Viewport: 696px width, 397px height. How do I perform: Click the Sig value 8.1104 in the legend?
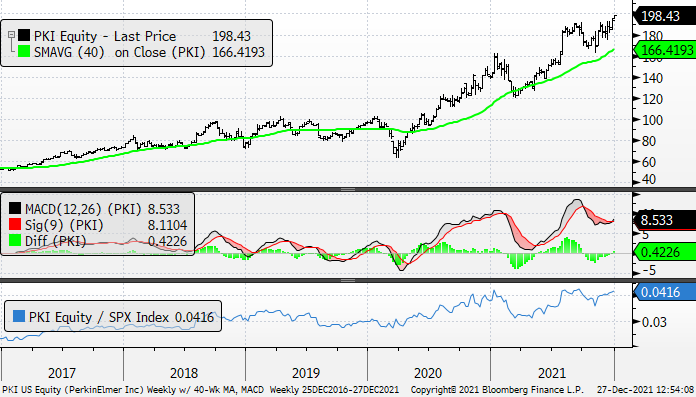167,225
